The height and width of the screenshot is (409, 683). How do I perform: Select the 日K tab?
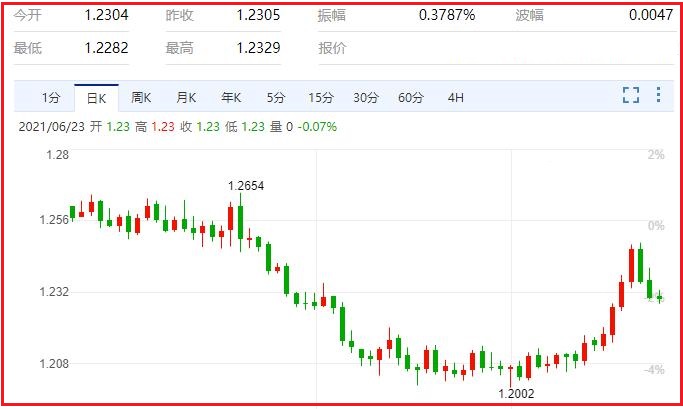click(x=96, y=98)
